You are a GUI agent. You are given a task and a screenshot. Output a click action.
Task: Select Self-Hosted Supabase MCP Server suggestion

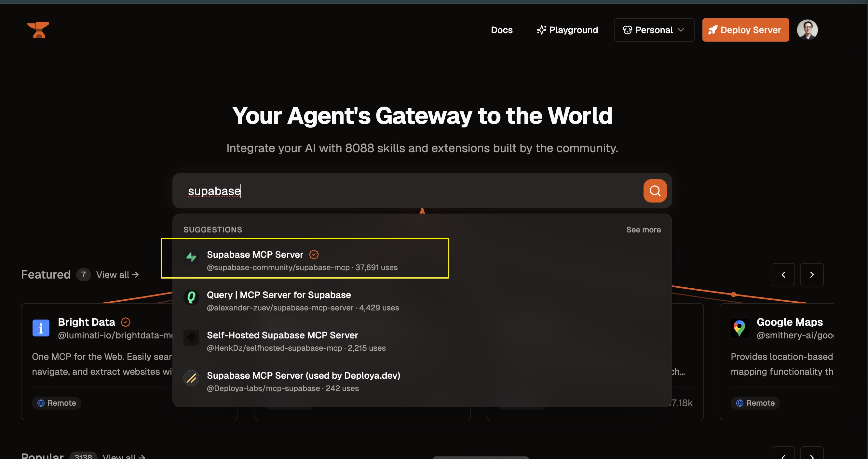[422, 341]
